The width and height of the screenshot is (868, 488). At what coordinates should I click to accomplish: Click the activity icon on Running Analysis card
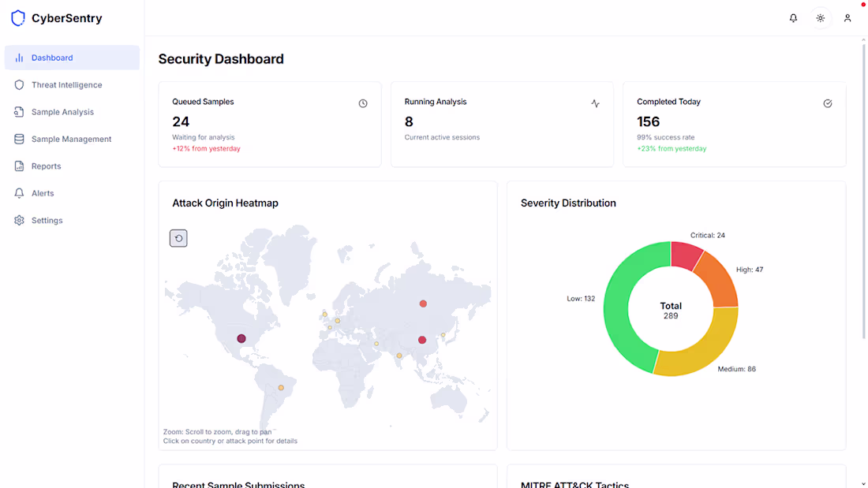tap(595, 102)
